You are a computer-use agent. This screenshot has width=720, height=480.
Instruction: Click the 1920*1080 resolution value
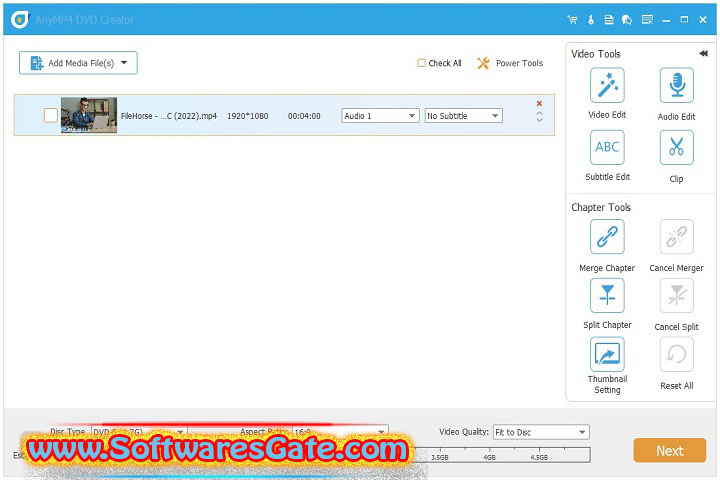coord(248,116)
